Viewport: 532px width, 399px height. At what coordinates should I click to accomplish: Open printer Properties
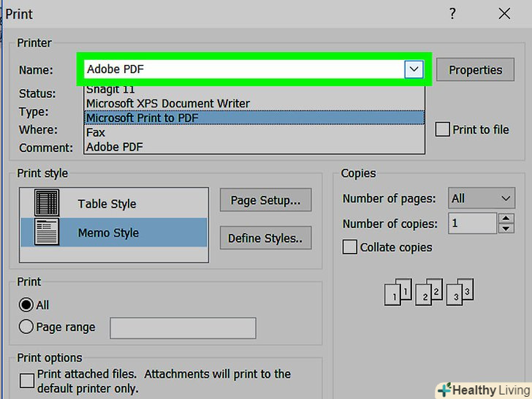click(x=475, y=69)
